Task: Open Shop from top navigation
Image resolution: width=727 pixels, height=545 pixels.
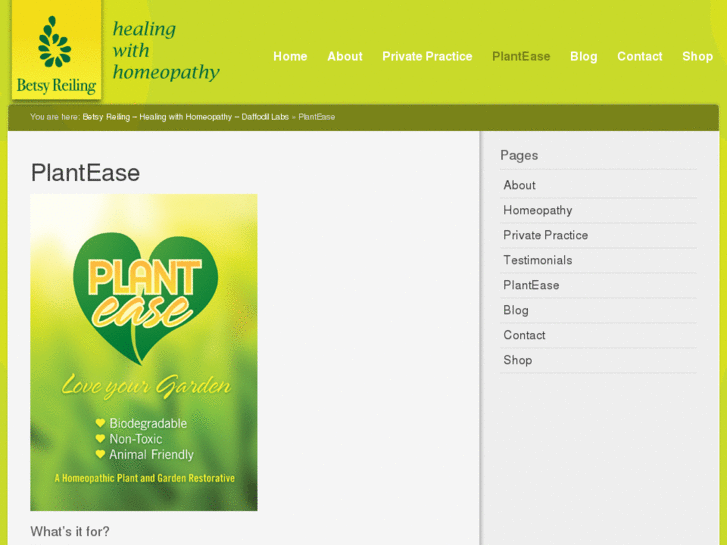Action: 697,57
